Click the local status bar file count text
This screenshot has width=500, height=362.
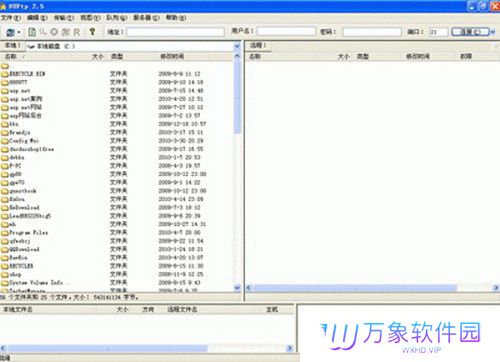[69, 297]
